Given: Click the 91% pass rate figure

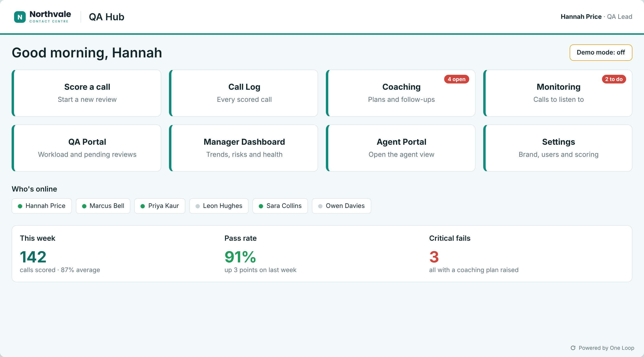Looking at the screenshot, I should click(x=240, y=257).
